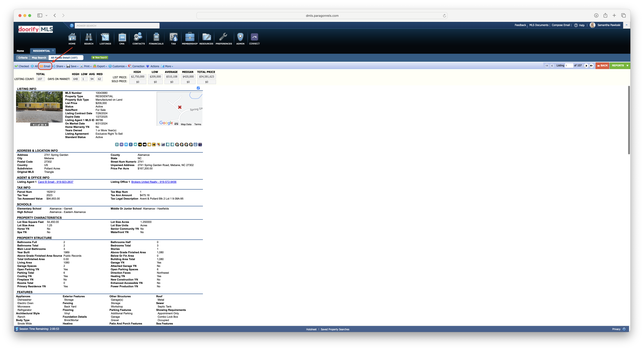The width and height of the screenshot is (644, 350).
Task: Open the Map Search tab
Action: pos(39,58)
